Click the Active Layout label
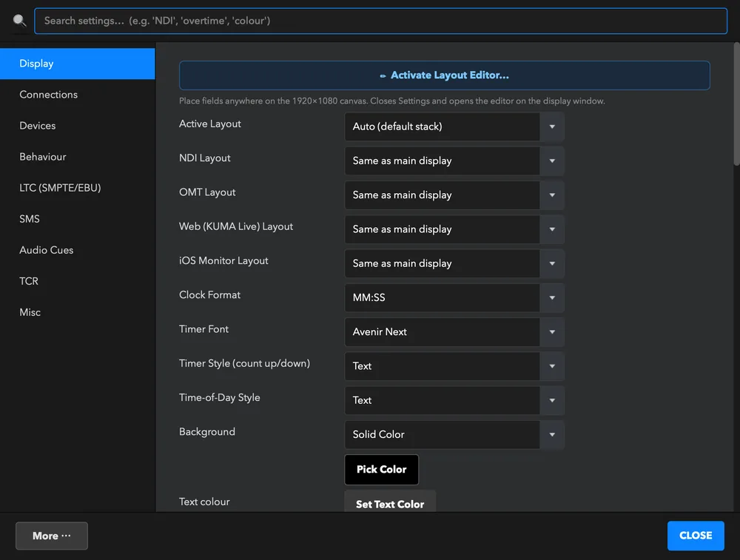The width and height of the screenshot is (740, 560). click(210, 124)
